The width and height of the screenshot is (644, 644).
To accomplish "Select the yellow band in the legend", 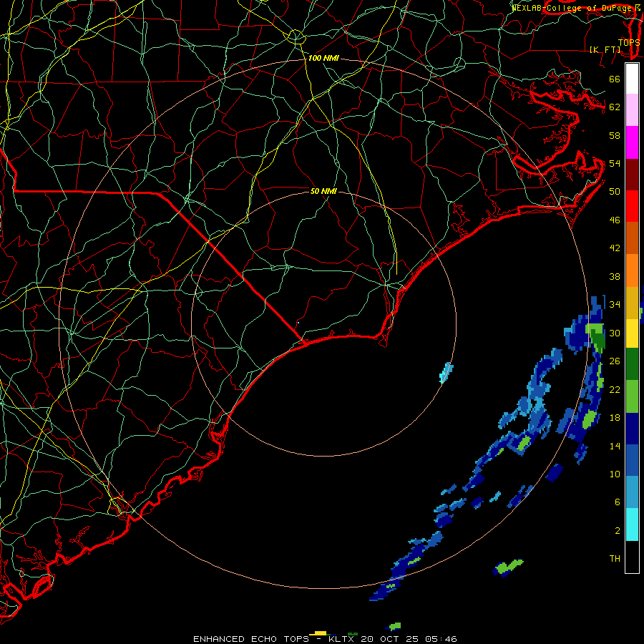I will pyautogui.click(x=632, y=333).
